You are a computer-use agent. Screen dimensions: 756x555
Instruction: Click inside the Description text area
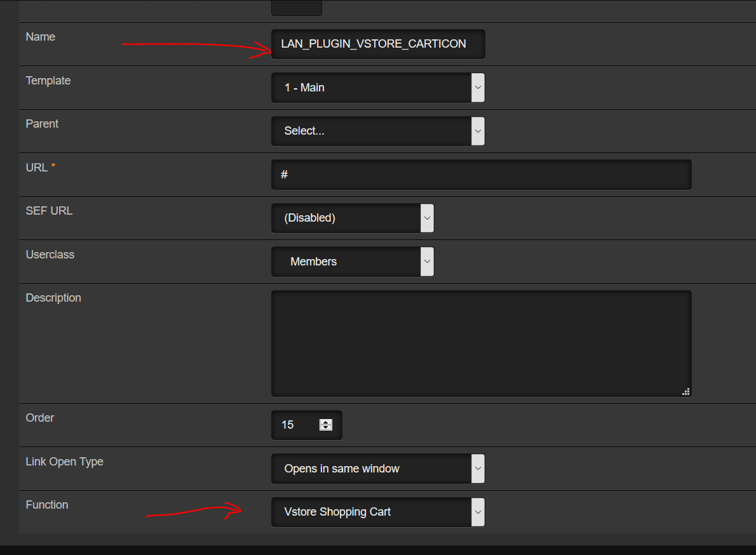481,344
